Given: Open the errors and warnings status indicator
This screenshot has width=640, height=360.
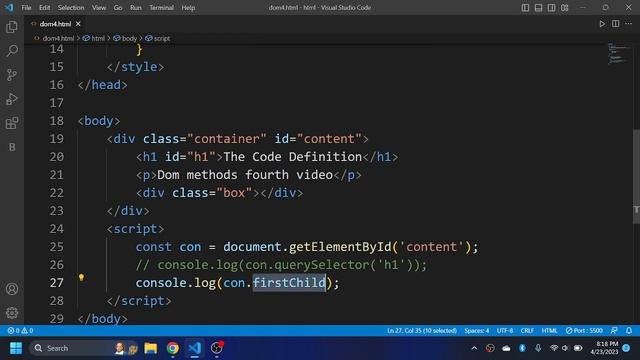Looking at the screenshot, I should (20, 331).
